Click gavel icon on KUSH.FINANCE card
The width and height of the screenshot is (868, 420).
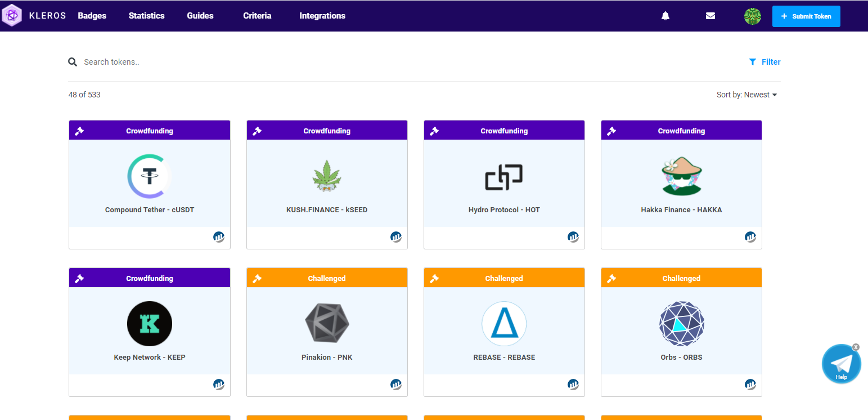point(257,131)
